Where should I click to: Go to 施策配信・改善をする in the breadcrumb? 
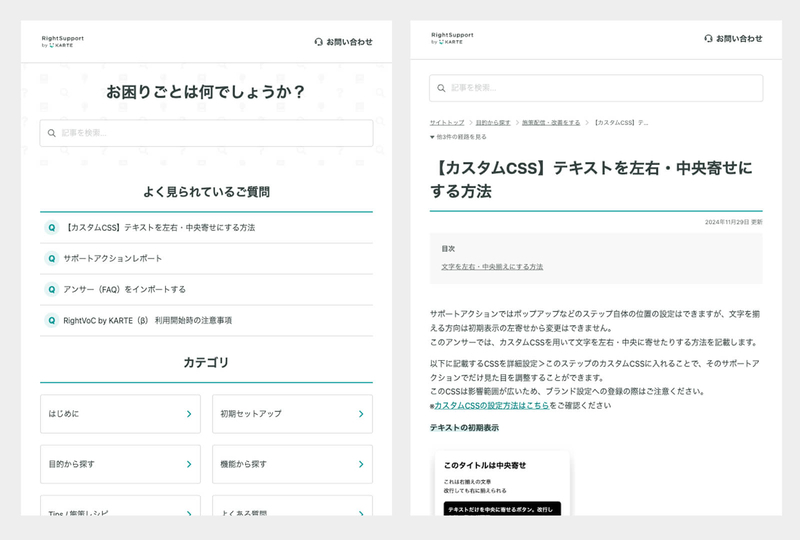[551, 122]
